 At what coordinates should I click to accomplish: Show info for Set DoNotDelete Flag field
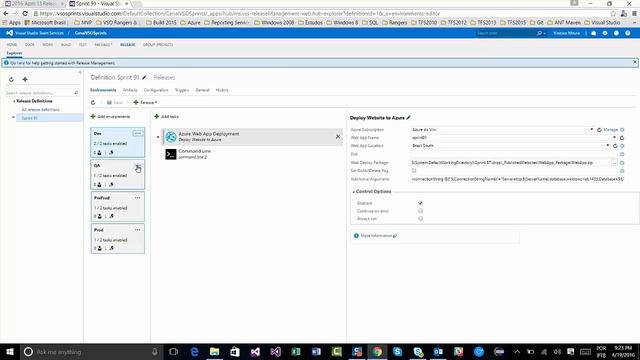tap(622, 171)
